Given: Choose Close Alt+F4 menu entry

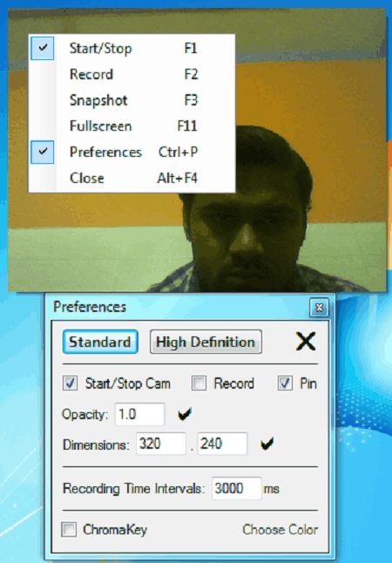Looking at the screenshot, I should (132, 178).
